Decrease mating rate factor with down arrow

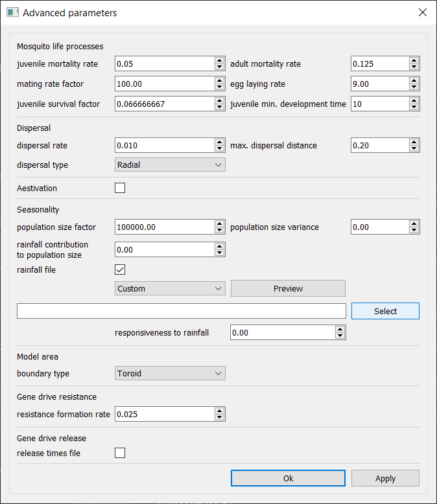coord(220,87)
